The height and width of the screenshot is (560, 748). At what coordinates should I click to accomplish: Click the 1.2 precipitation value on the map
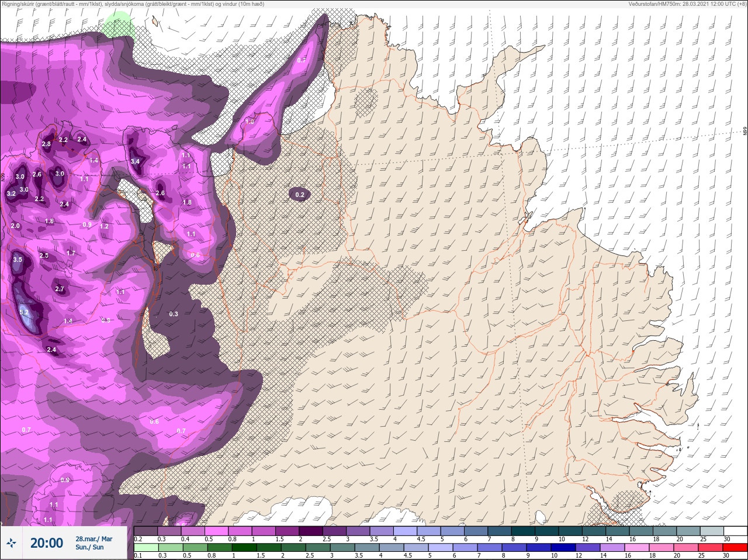point(105,226)
